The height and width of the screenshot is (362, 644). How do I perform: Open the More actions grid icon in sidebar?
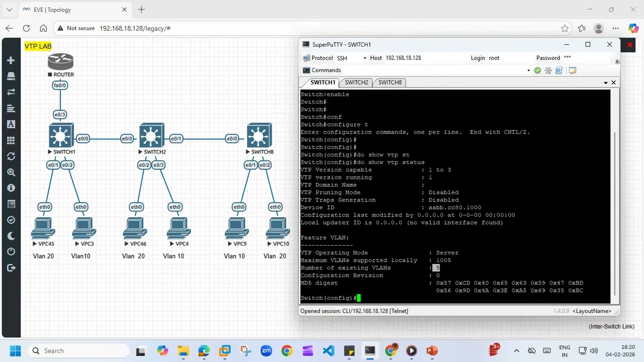pos(11,140)
